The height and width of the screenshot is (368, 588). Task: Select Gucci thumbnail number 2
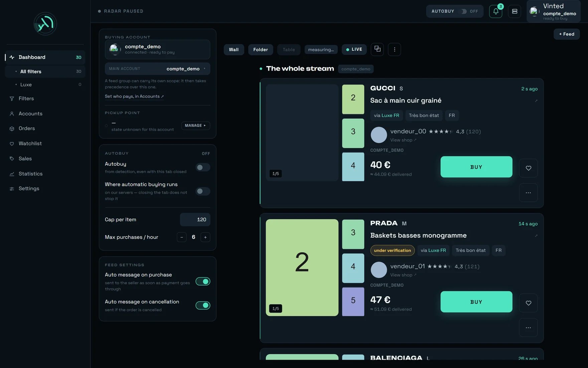353,99
